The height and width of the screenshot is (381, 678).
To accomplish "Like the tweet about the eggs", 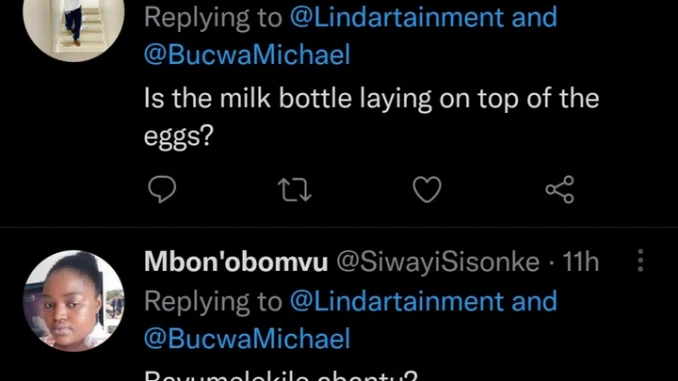I will click(x=427, y=189).
